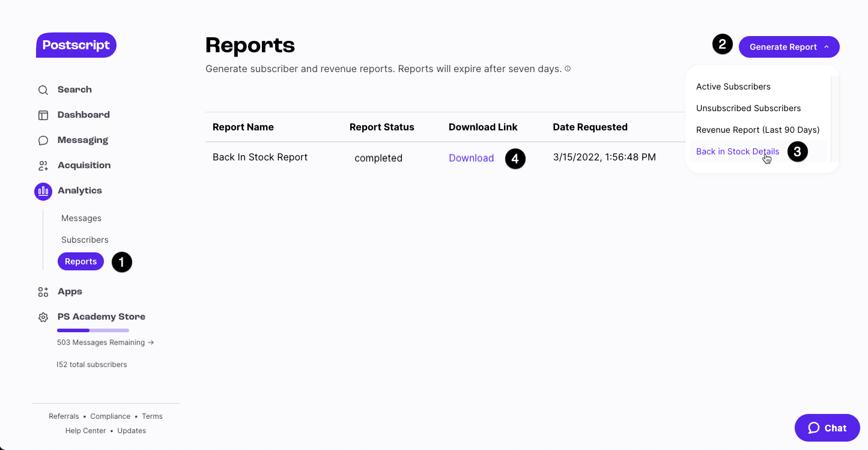
Task: Click the Report Name column header
Action: [243, 127]
